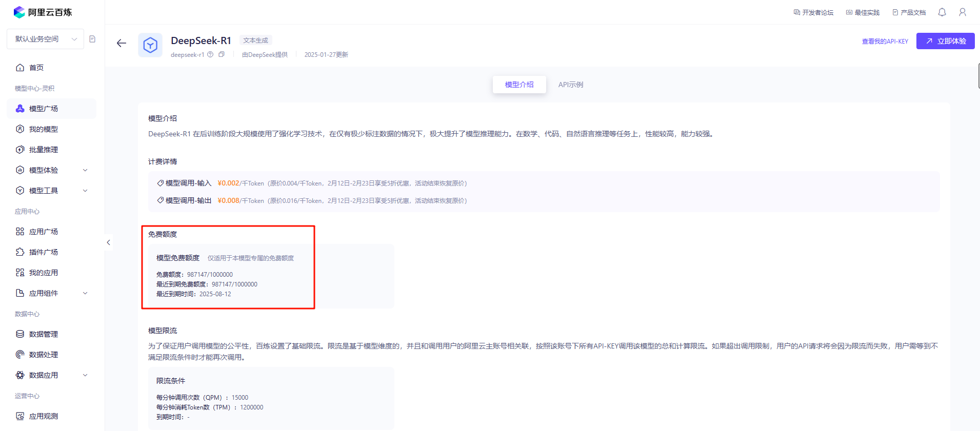
Task: Open 应用广场 in the sidebar
Action: tap(51, 232)
